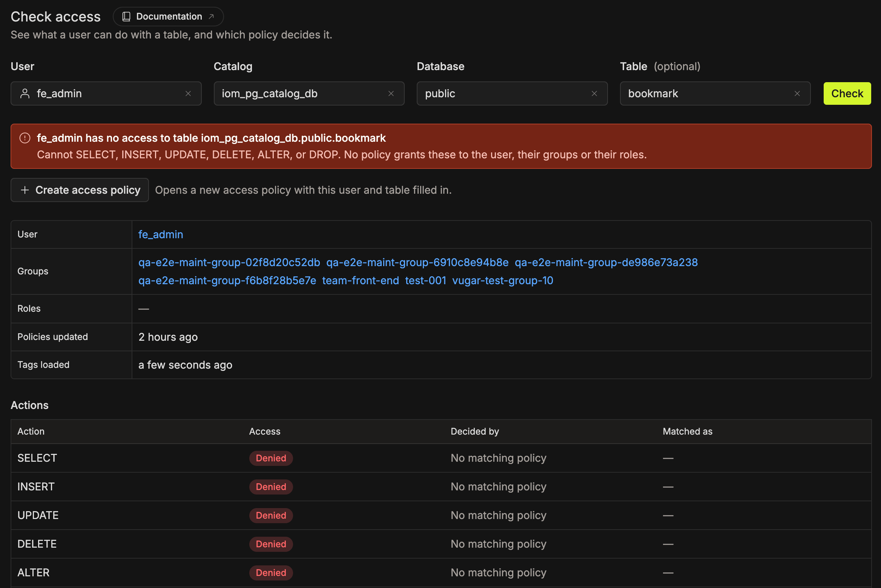Open the Catalog combo box
Image resolution: width=881 pixels, height=588 pixels.
309,93
